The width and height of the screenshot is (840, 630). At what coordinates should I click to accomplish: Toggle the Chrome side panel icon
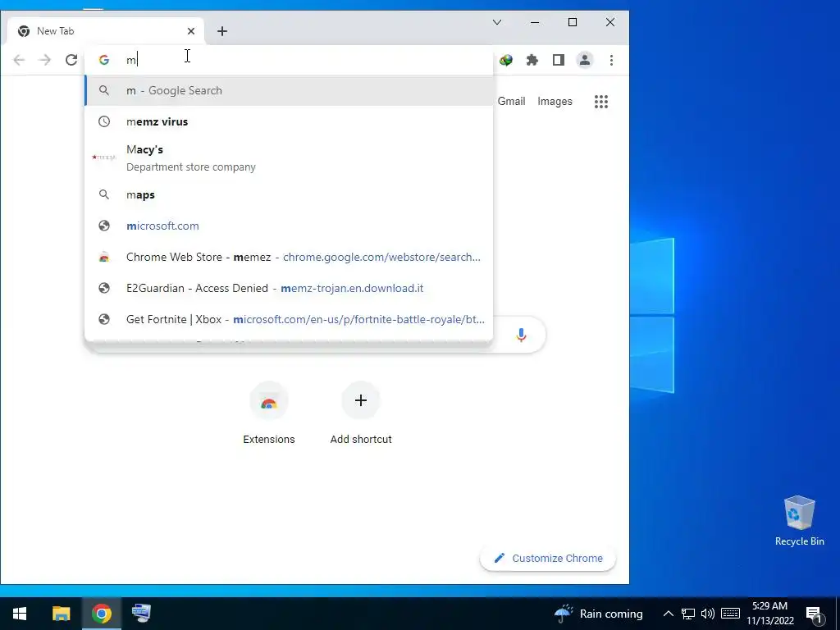(558, 60)
